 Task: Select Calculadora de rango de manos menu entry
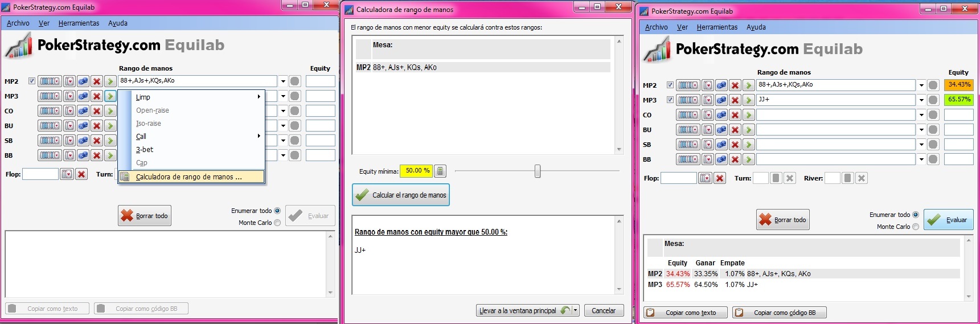(x=191, y=177)
